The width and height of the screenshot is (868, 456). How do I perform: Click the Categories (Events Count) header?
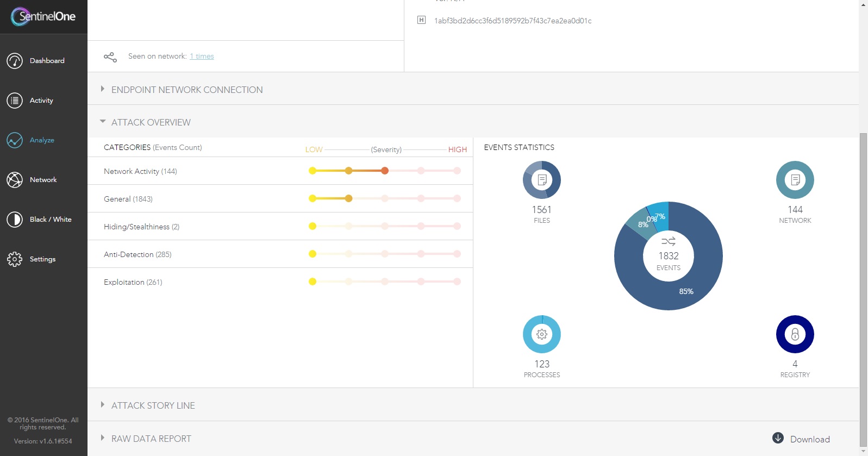click(153, 147)
